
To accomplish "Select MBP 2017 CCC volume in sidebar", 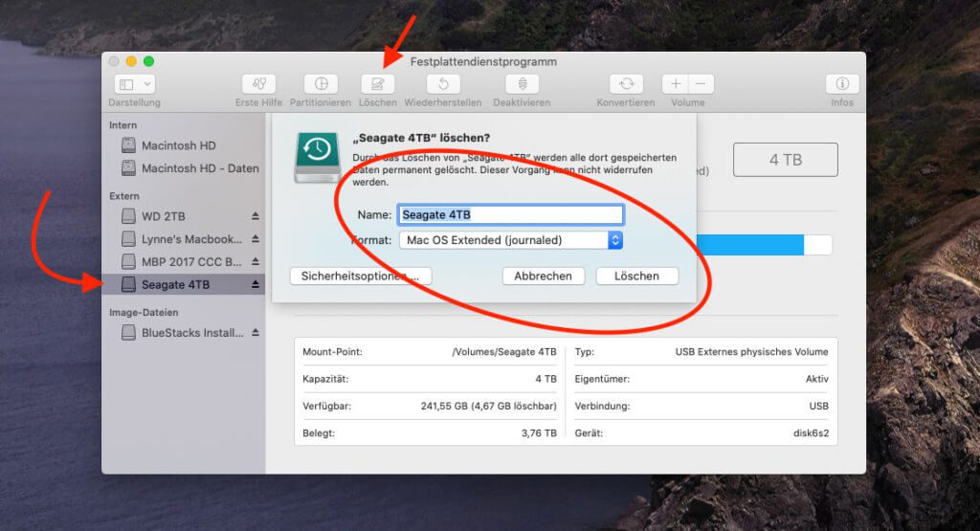I will pyautogui.click(x=191, y=262).
